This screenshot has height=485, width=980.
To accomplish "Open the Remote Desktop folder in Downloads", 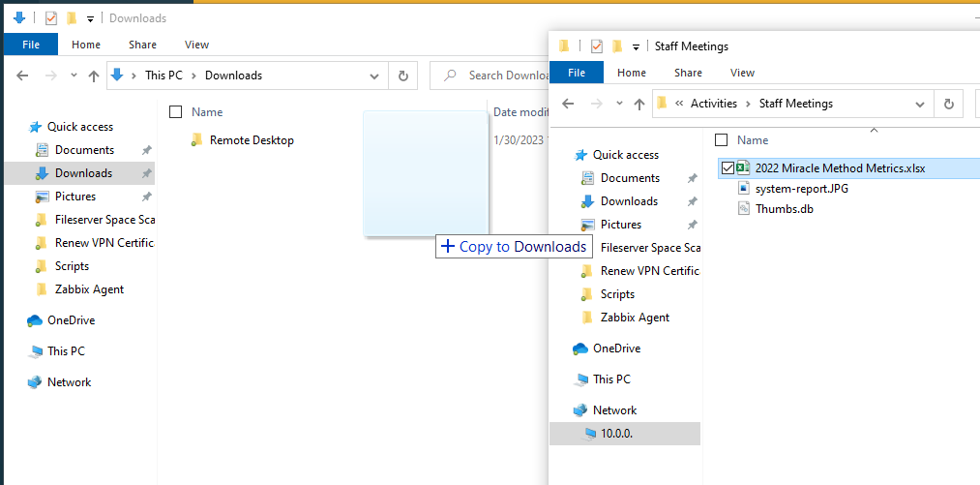I will [x=251, y=140].
